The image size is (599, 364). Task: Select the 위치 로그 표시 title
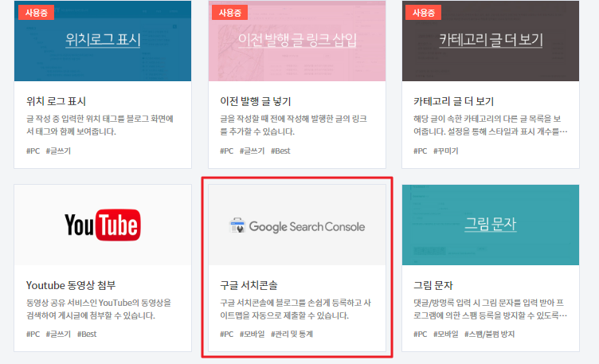(x=56, y=101)
